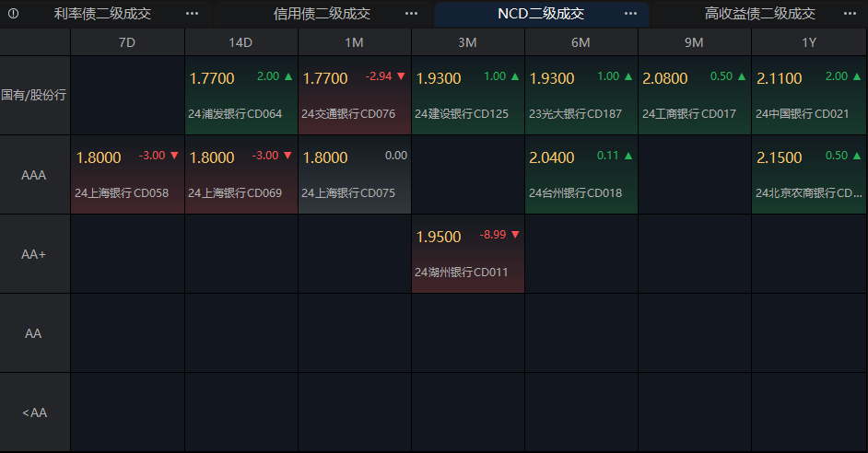This screenshot has height=453, width=868.
Task: Open 23光大银行CD187 deal cell
Action: (581, 95)
